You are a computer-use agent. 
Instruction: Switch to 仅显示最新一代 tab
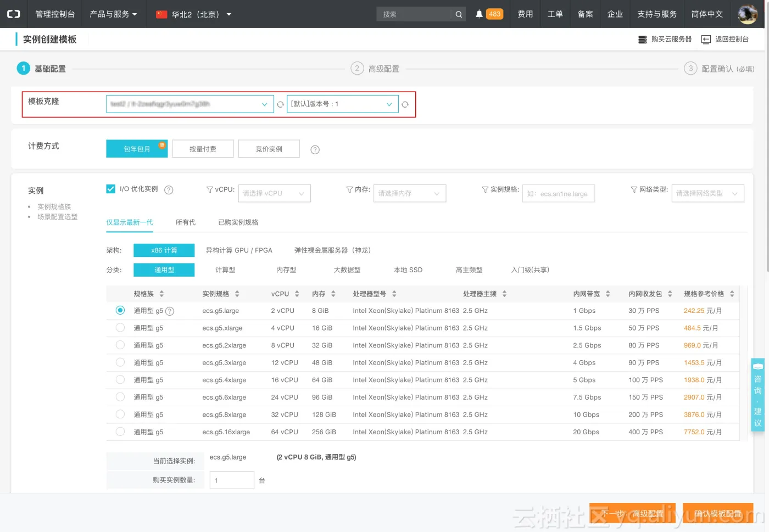coord(130,222)
